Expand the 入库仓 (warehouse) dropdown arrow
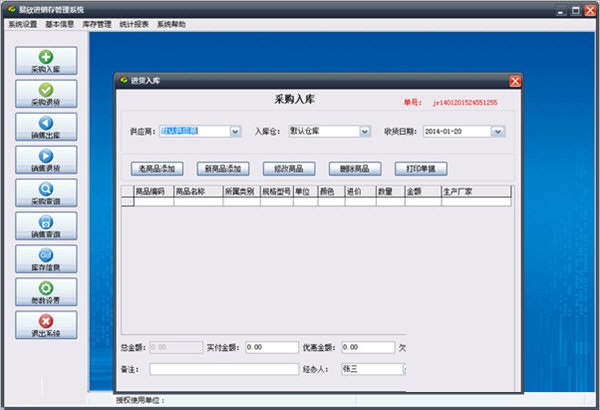 coord(365,132)
